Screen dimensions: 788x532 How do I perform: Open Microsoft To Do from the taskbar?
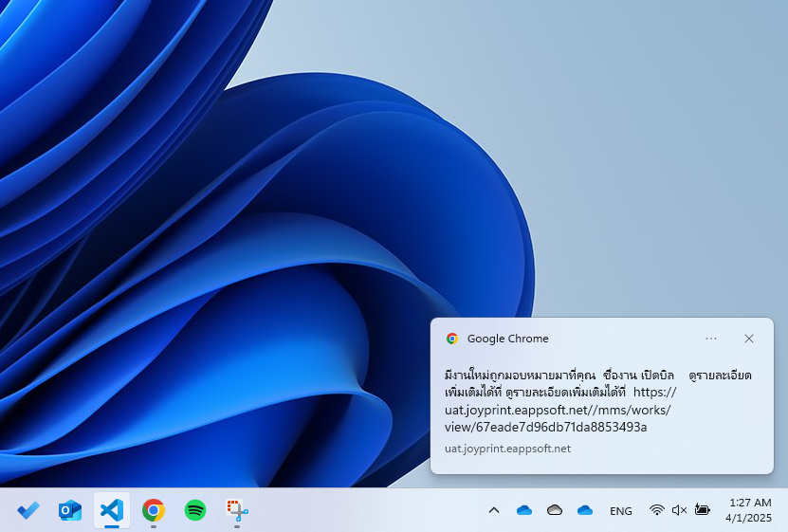point(28,510)
